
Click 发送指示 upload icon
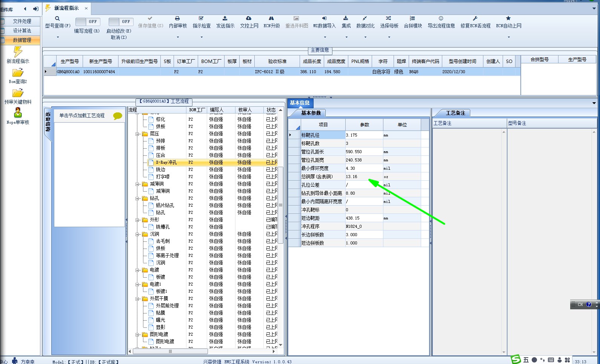coord(225,18)
